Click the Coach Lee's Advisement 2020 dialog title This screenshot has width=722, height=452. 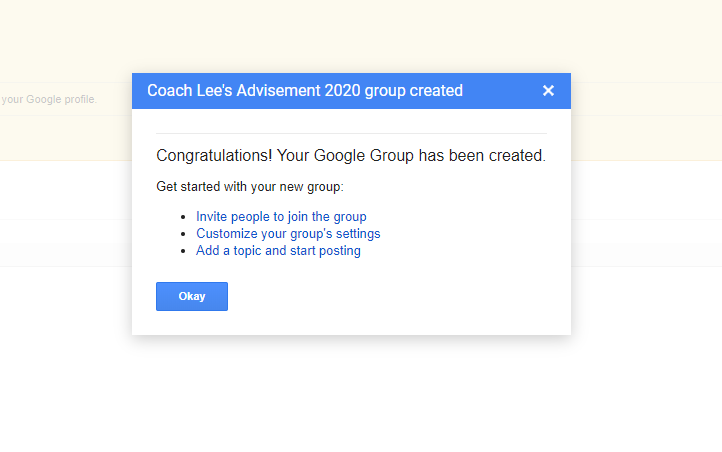coord(304,91)
